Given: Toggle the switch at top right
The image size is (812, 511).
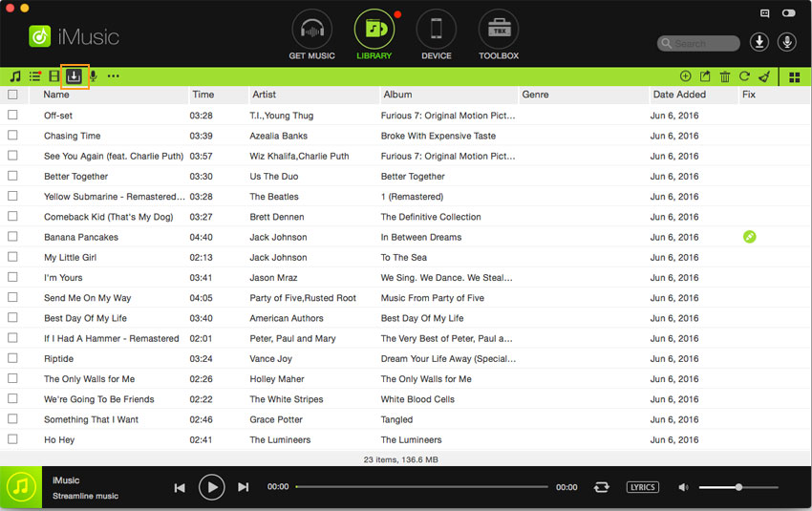Looking at the screenshot, I should point(789,13).
